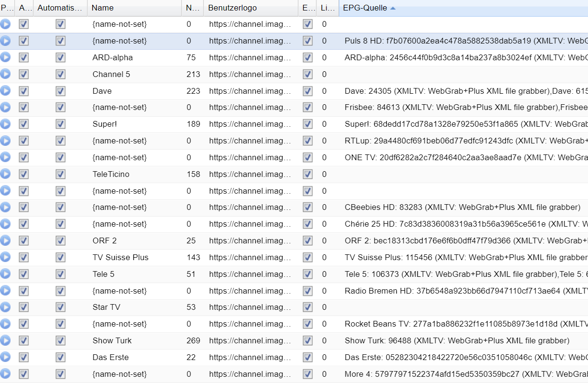Click the Benutzerlogo URL cell for Das Erste

[x=250, y=357]
